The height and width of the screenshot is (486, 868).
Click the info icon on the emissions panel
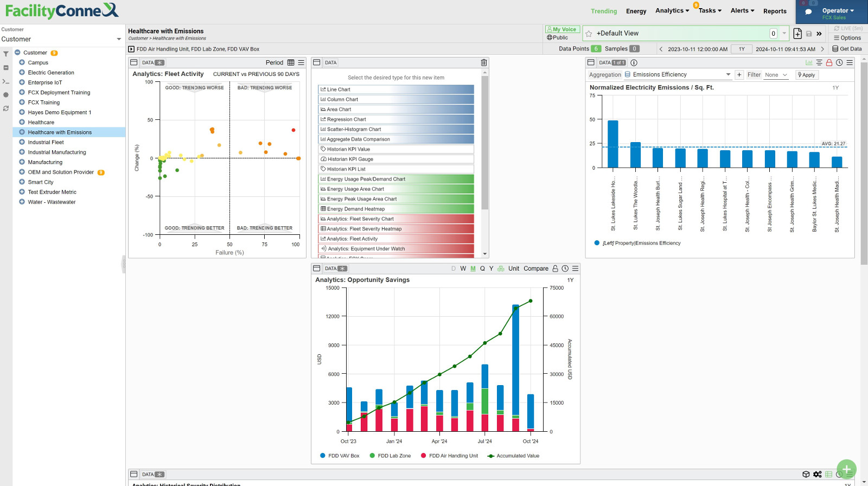[634, 63]
